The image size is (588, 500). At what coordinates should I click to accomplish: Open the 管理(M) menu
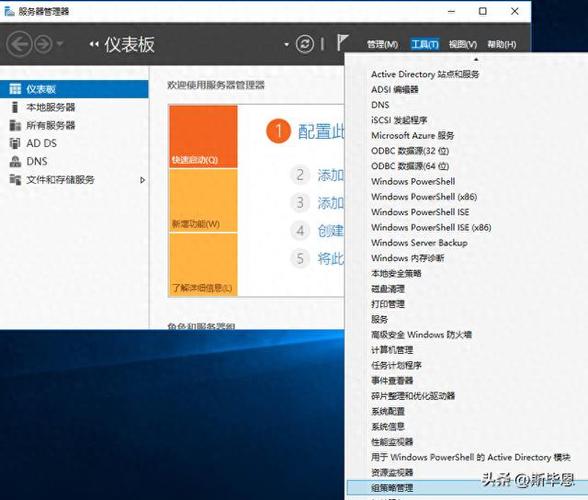click(382, 44)
